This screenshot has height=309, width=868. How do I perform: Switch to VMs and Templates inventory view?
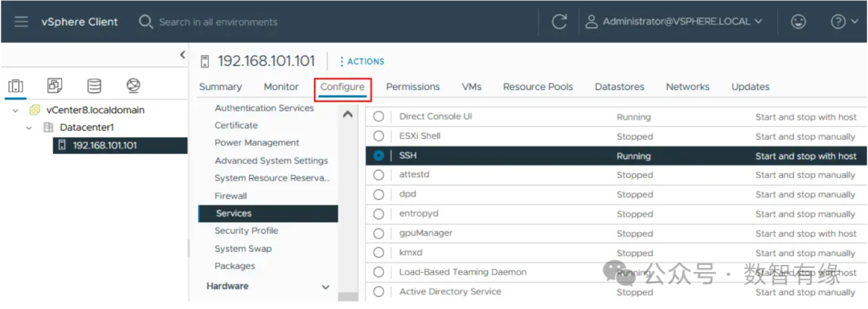(x=55, y=86)
